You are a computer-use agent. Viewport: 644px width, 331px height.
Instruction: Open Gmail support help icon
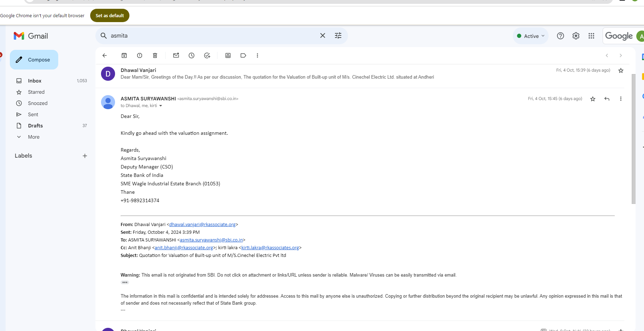[x=561, y=36]
